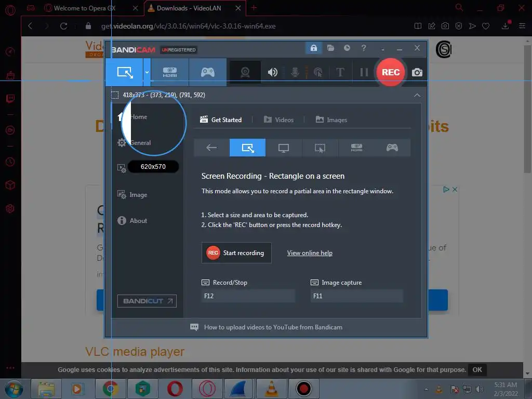Open Bandicam record icon in taskbar

tap(303, 389)
